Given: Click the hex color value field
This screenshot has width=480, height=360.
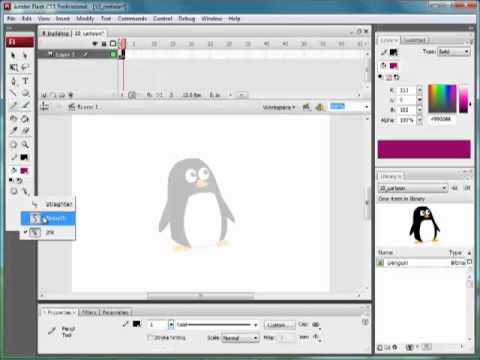Looking at the screenshot, I should tap(441, 119).
